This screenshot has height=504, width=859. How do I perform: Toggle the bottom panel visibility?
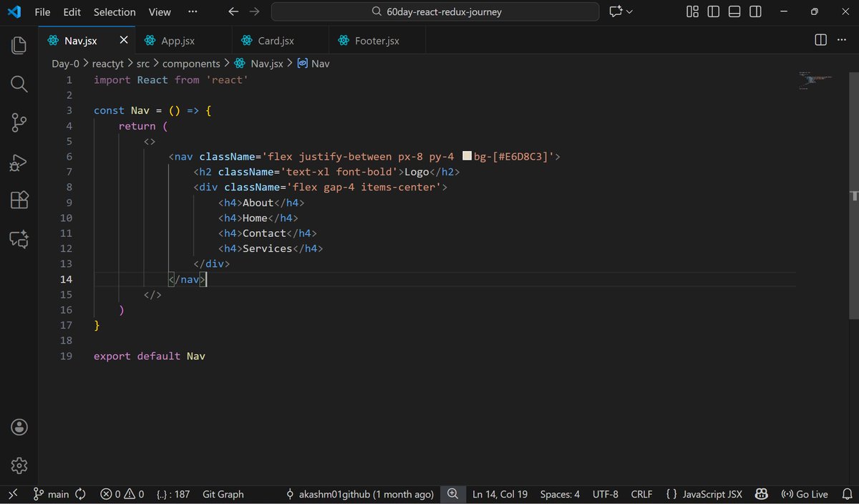[734, 11]
